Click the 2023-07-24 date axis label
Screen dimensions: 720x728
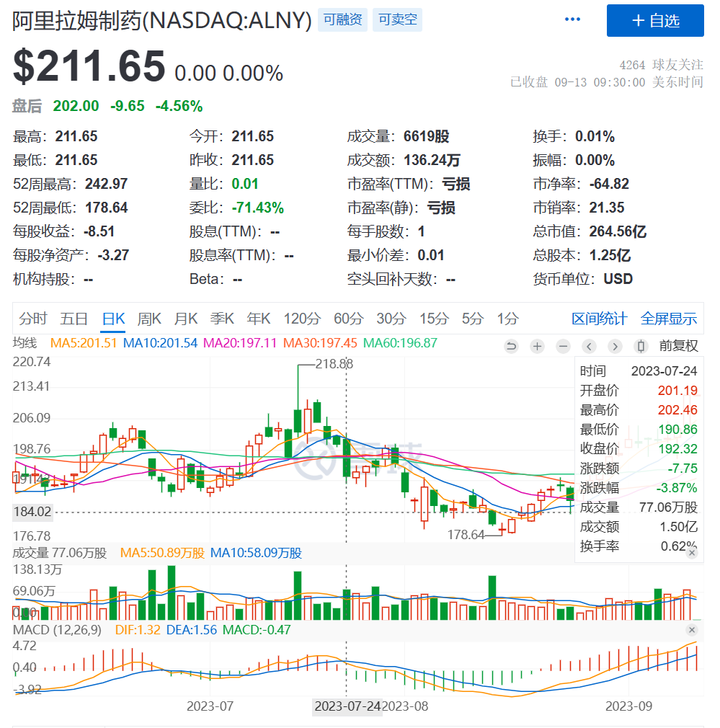(x=347, y=706)
